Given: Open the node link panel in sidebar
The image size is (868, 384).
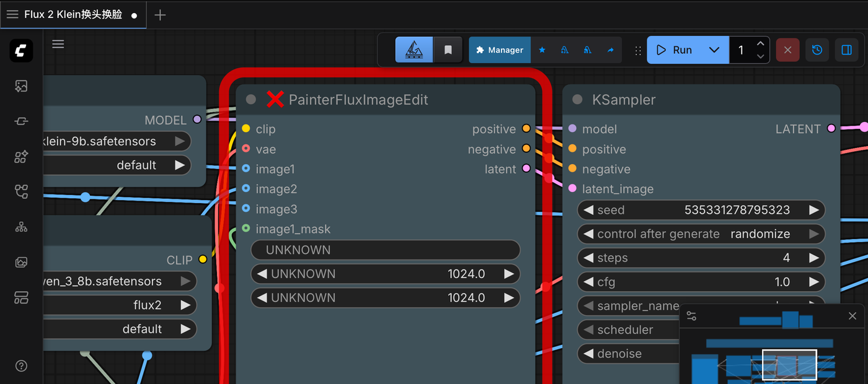Looking at the screenshot, I should [x=21, y=121].
